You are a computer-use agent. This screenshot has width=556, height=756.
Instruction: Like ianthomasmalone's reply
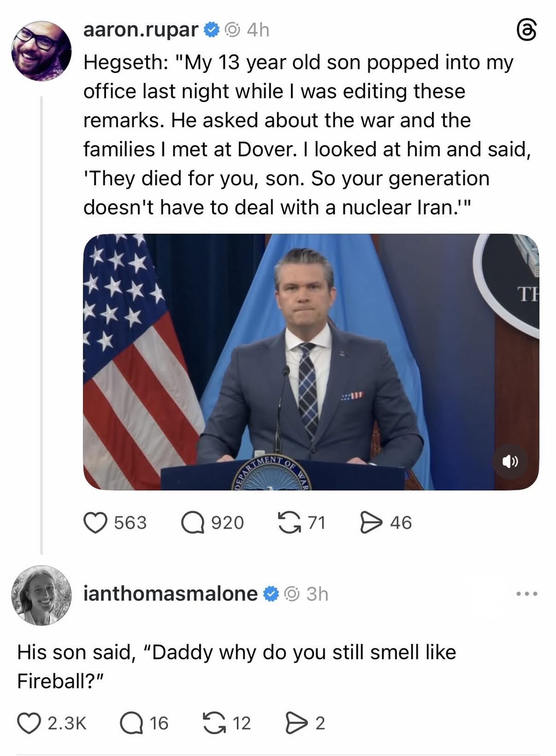29,723
